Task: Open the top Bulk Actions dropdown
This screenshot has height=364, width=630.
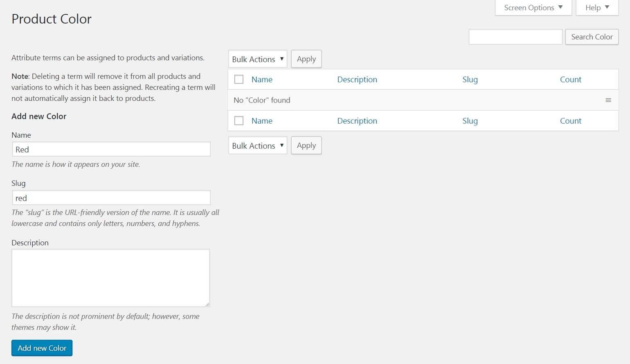Action: [257, 59]
